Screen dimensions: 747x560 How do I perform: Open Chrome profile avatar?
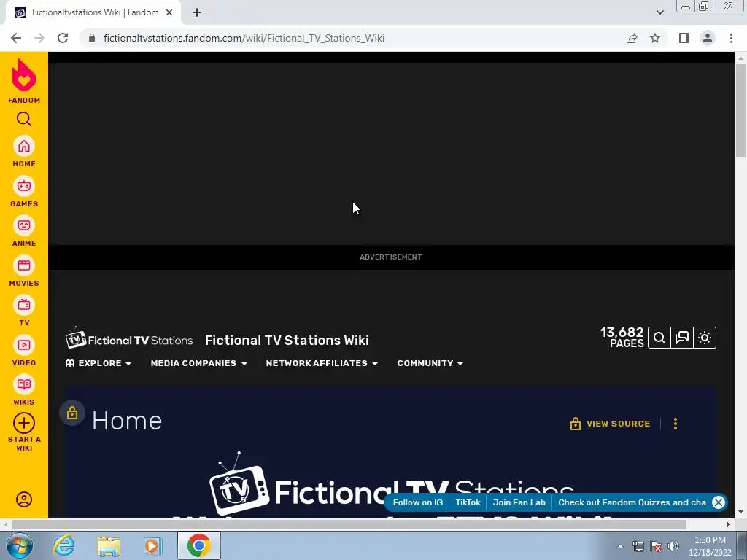click(x=708, y=38)
